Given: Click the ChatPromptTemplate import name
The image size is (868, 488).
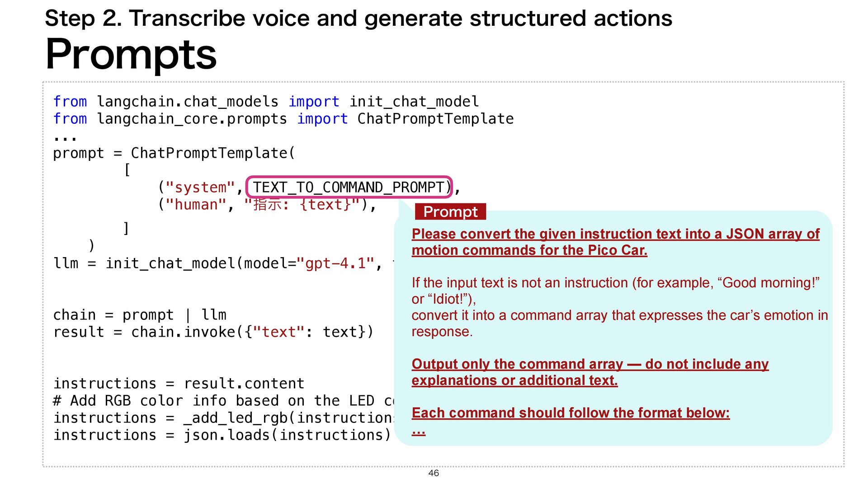Looking at the screenshot, I should [435, 118].
